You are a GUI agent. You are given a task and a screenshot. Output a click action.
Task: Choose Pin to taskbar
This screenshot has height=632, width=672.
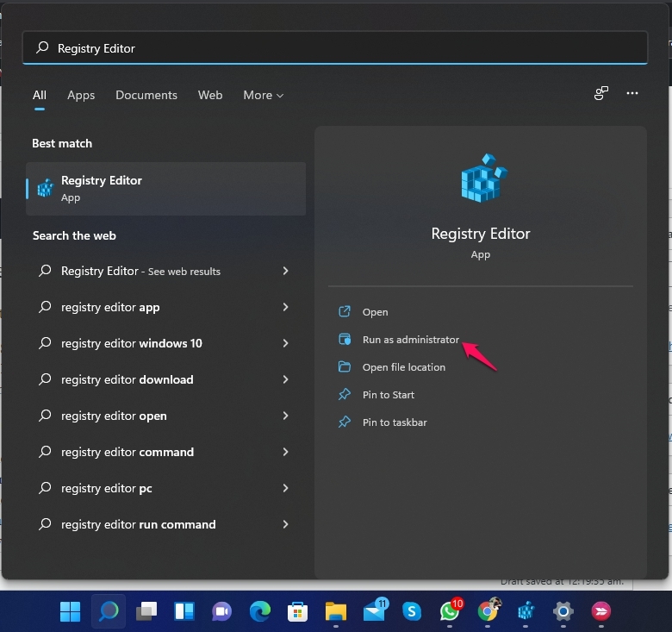tap(395, 422)
